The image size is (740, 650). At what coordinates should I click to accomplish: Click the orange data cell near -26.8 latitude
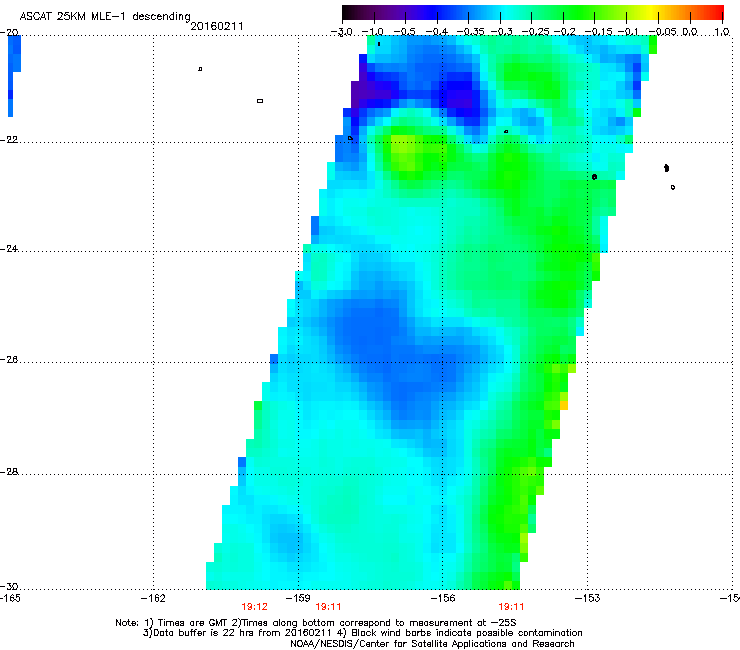pyautogui.click(x=564, y=405)
